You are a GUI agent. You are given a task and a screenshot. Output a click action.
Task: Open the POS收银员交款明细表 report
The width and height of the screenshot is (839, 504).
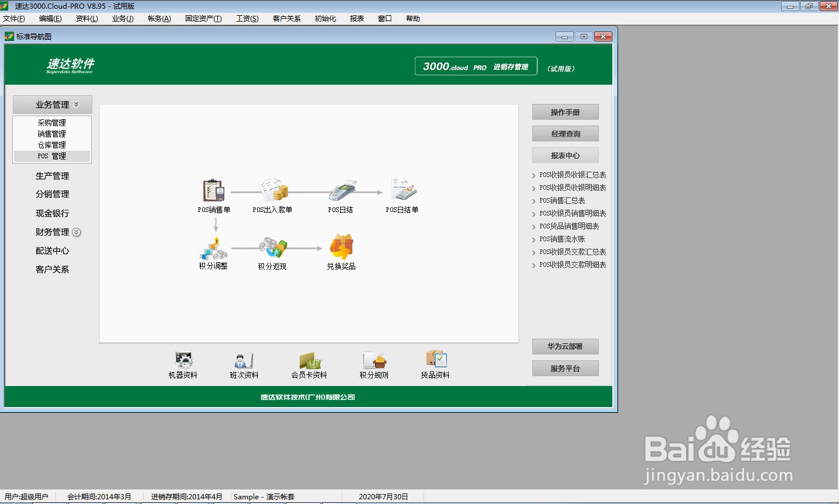[573, 265]
